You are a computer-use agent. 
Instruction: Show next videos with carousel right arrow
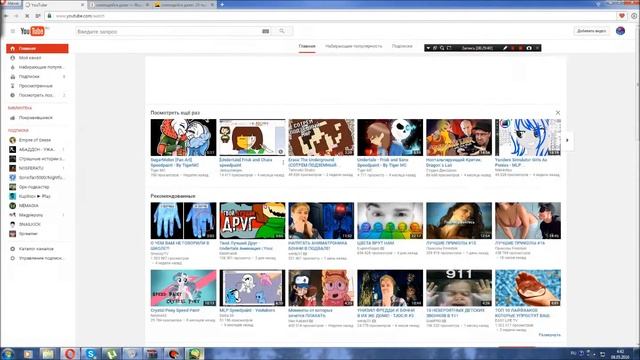[x=567, y=140]
